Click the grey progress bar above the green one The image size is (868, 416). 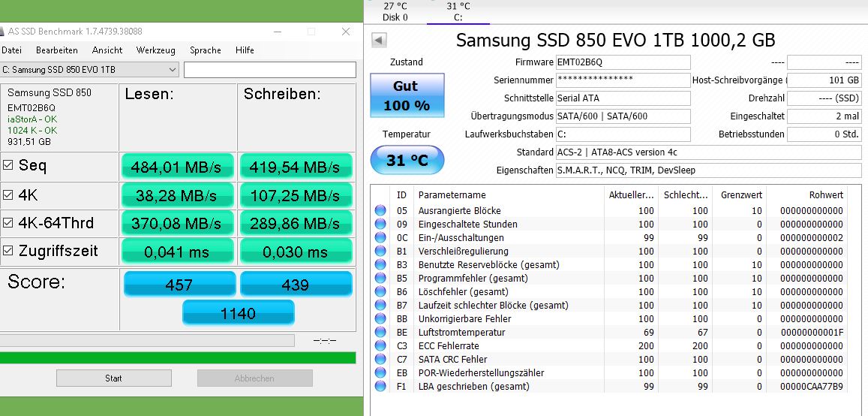tap(147, 340)
